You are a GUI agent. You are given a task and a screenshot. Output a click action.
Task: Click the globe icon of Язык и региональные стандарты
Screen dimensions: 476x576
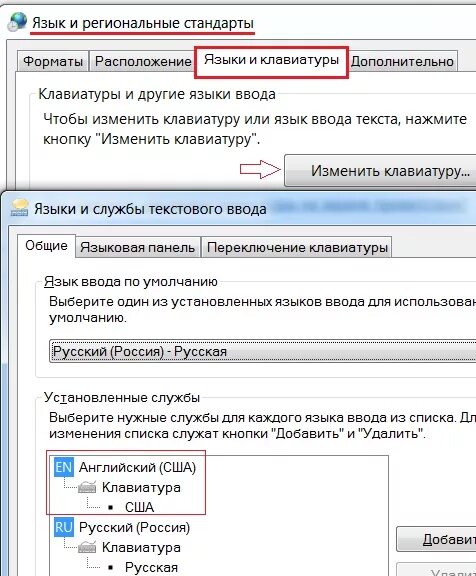[x=17, y=21]
